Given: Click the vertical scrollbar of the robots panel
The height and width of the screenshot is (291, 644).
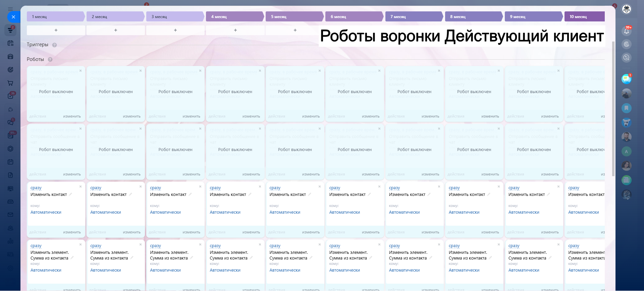Looking at the screenshot, I should 613,107.
